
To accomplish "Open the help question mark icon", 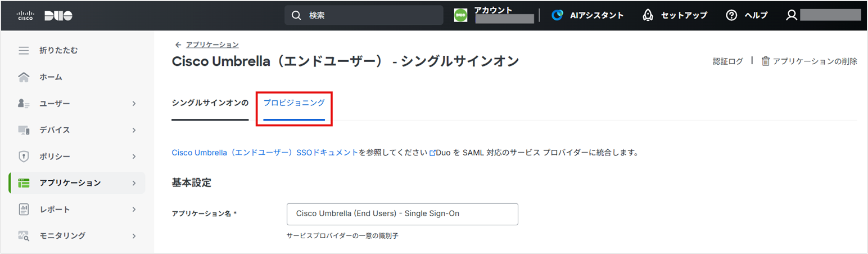I will click(731, 15).
